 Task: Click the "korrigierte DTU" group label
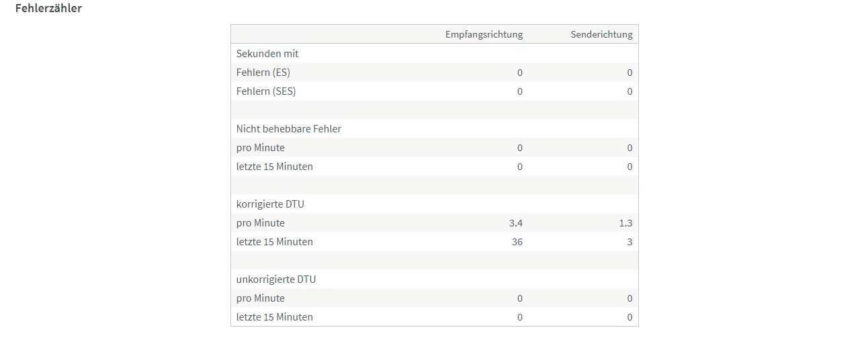pos(270,204)
